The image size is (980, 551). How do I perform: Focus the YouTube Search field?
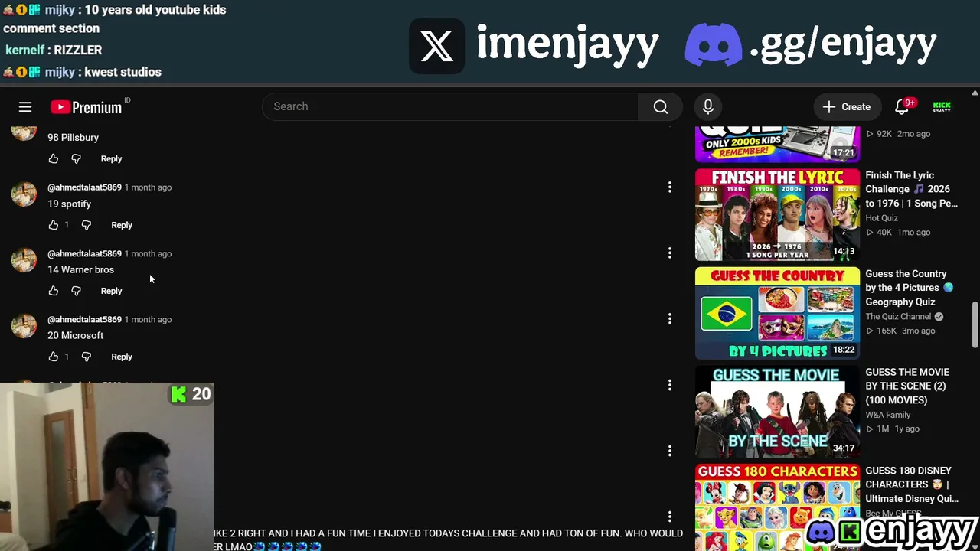click(x=450, y=107)
